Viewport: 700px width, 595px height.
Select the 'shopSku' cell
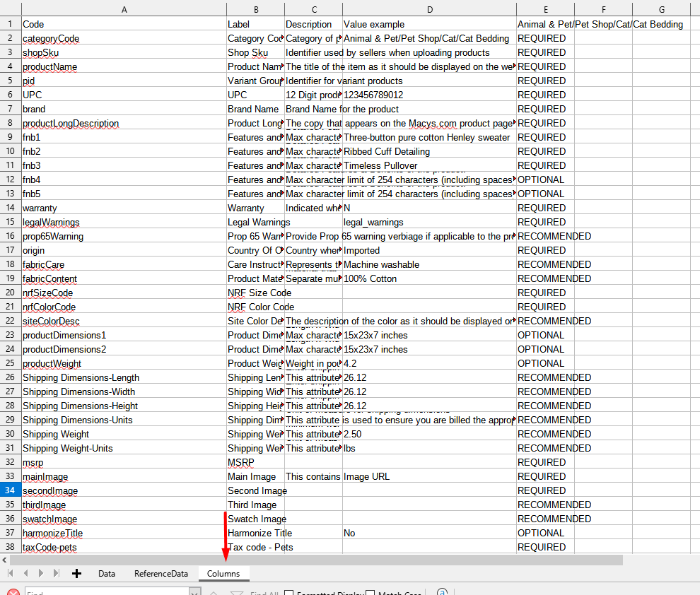(124, 52)
